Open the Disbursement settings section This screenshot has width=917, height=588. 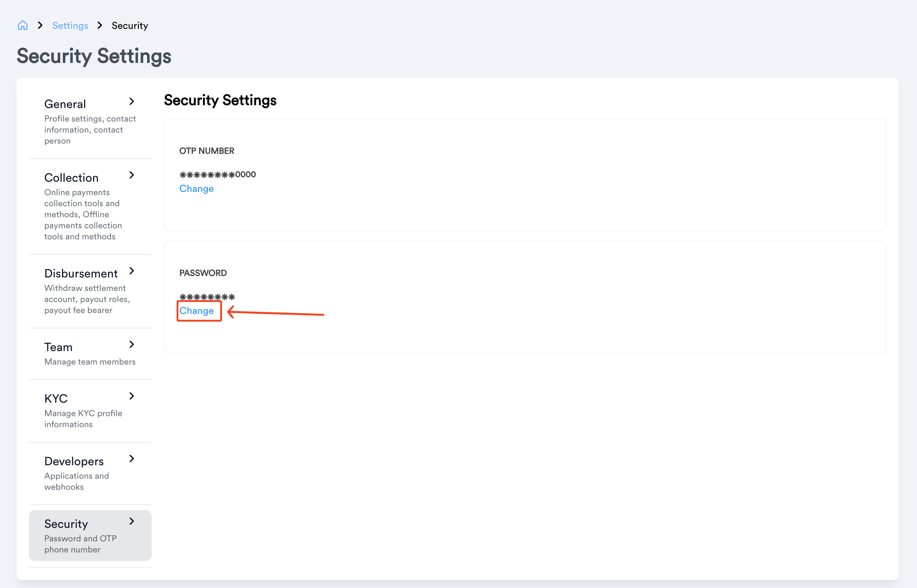click(x=90, y=291)
